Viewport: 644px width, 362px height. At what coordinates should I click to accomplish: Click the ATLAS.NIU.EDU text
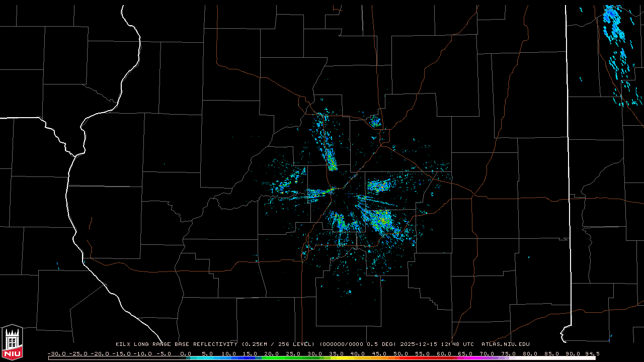tap(505, 344)
